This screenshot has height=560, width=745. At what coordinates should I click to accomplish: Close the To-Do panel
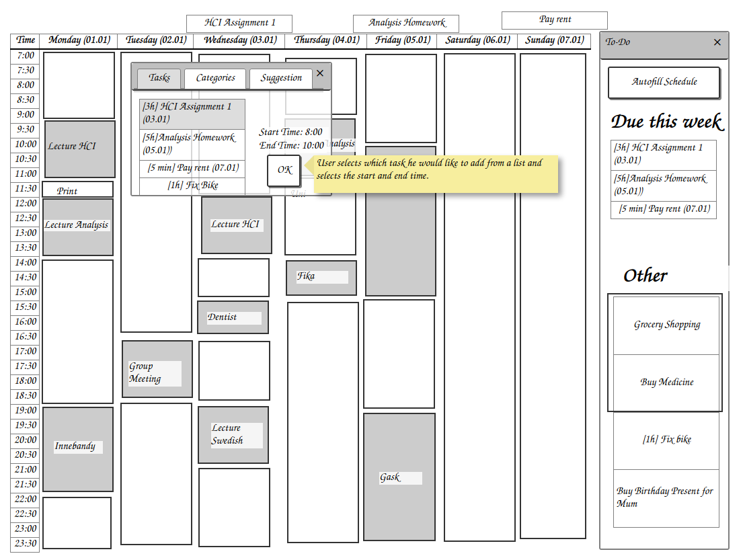click(717, 42)
